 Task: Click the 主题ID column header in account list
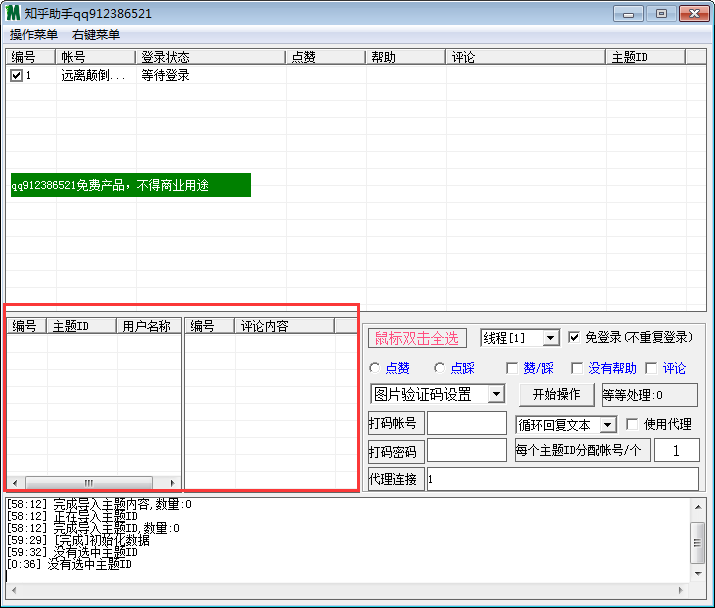(x=646, y=57)
